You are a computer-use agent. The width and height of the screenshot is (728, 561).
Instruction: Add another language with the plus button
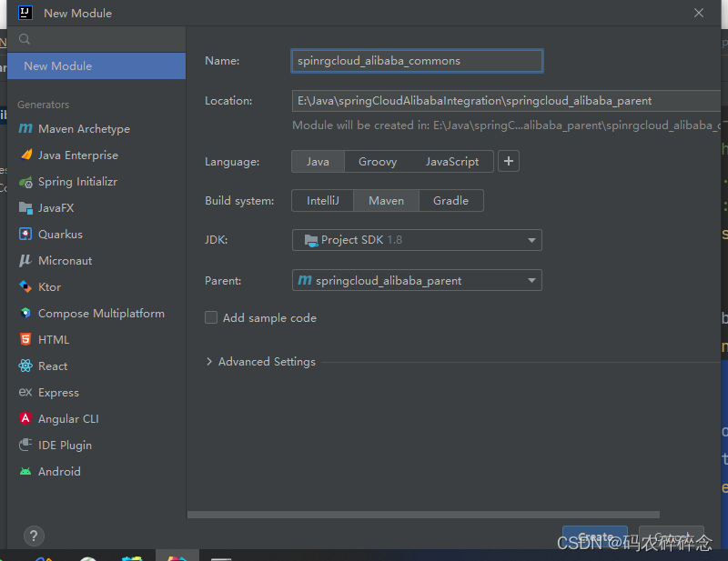point(509,161)
